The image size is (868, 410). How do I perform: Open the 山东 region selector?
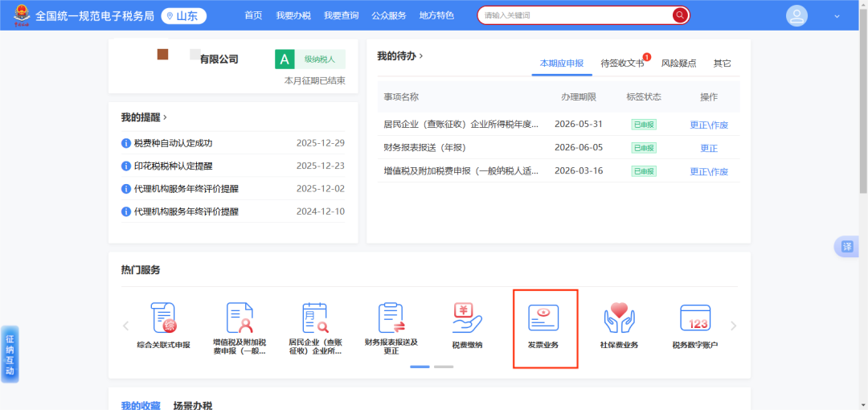[x=184, y=16]
